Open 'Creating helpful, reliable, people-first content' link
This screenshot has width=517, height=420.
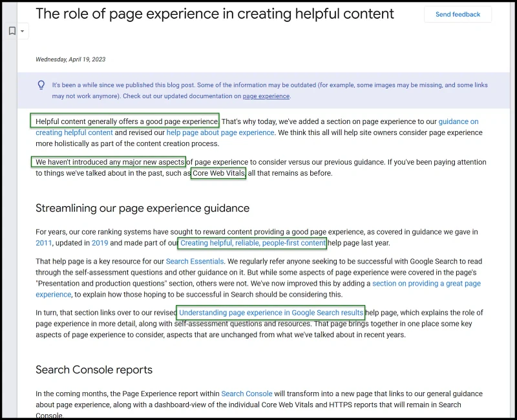point(253,243)
